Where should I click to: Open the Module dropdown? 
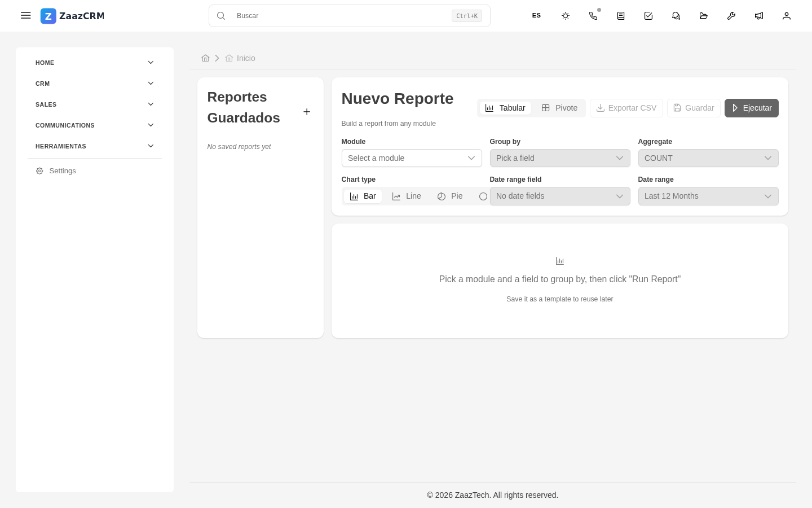[x=412, y=158]
